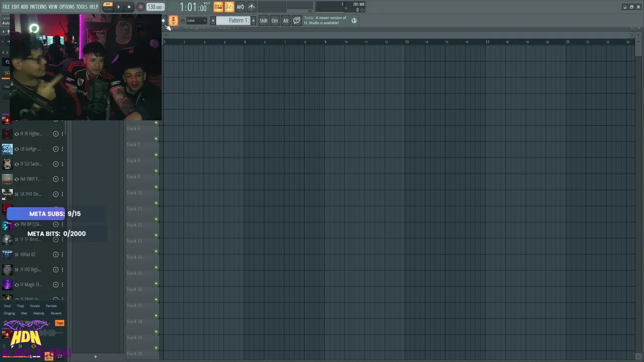Click the 285 MB memory meter
This screenshot has width=644, height=362.
(x=358, y=5)
